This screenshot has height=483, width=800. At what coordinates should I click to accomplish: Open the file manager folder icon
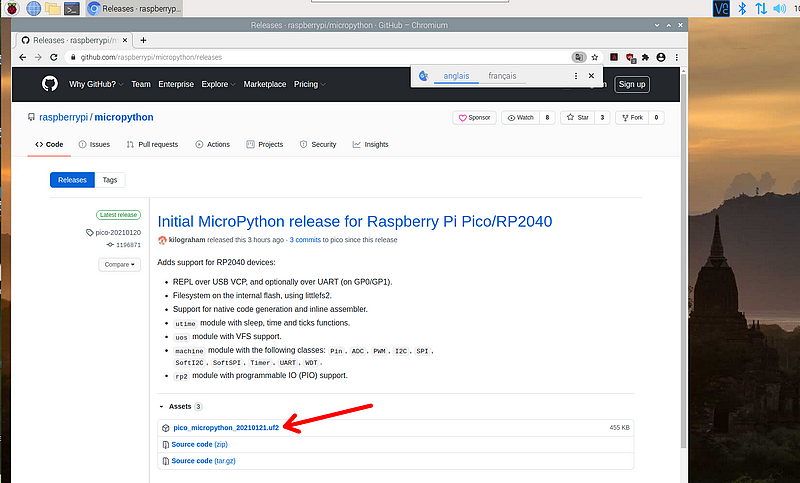(53, 8)
